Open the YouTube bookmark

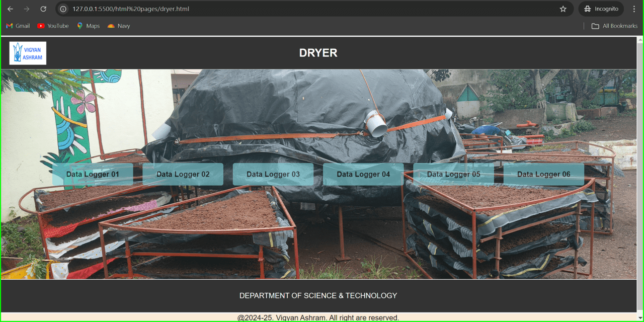click(x=52, y=26)
